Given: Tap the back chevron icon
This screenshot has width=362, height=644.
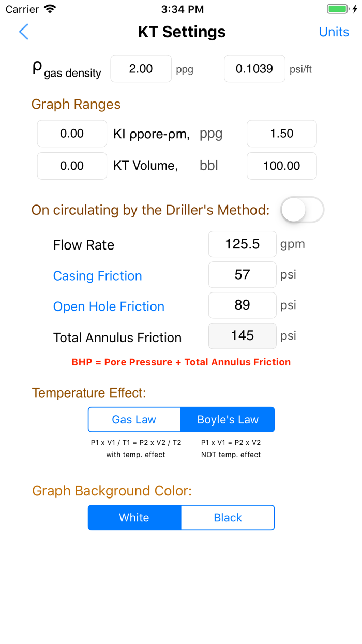Looking at the screenshot, I should coord(24,32).
